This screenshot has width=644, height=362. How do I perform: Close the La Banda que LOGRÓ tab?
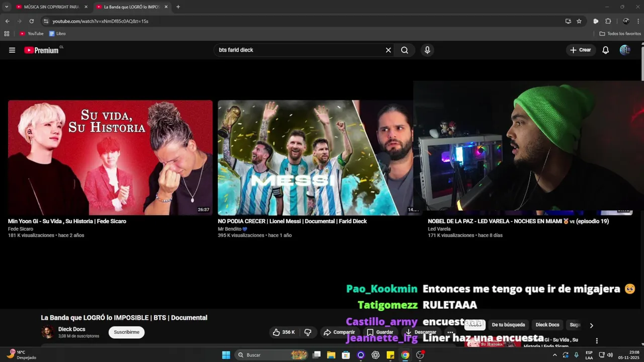click(x=167, y=7)
